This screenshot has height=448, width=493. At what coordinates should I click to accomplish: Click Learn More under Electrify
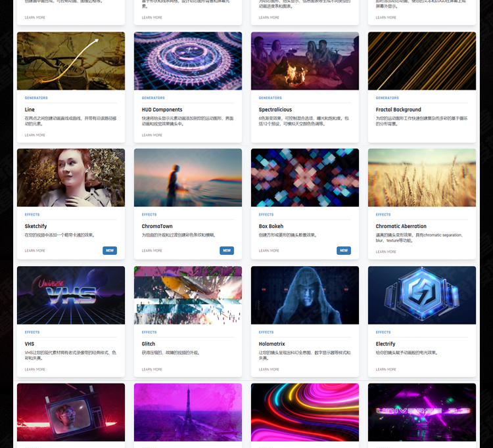tap(386, 369)
